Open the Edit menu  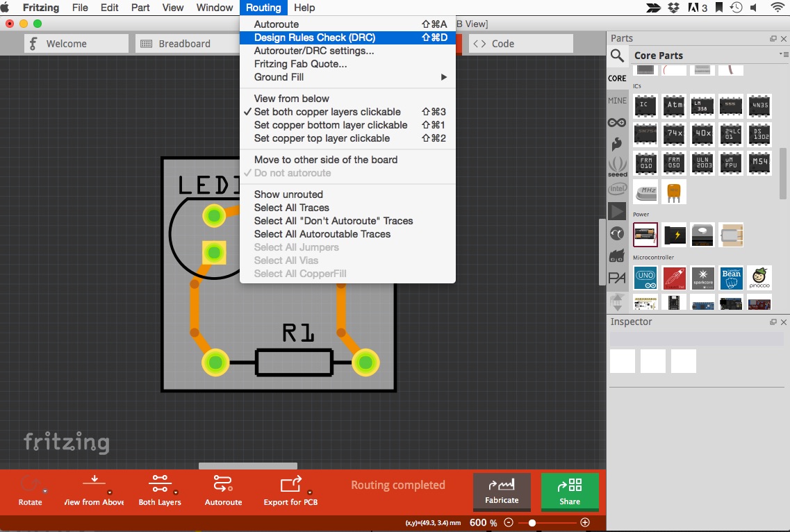109,8
